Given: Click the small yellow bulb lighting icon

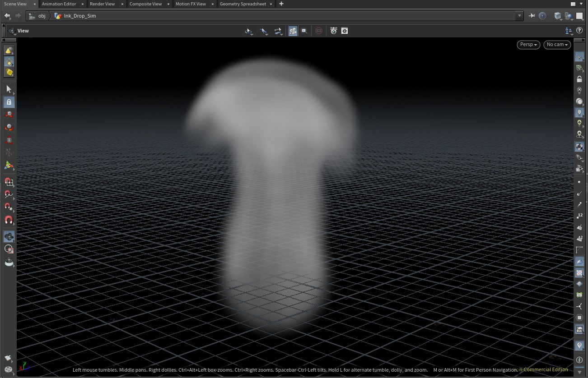Looking at the screenshot, I should point(579,123).
